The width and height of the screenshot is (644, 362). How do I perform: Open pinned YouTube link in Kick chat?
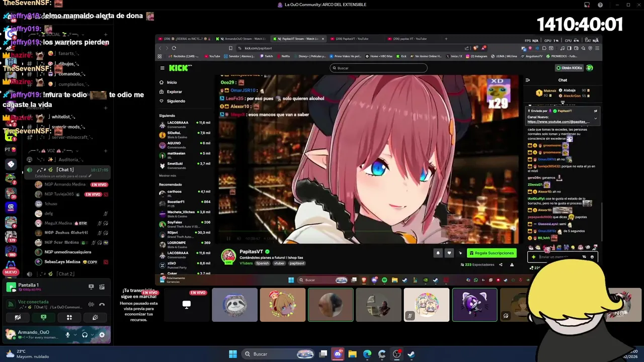pos(558,122)
